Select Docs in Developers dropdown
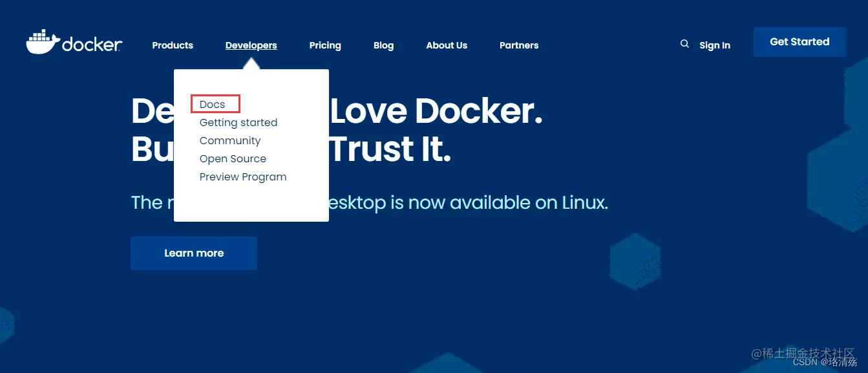 pyautogui.click(x=212, y=104)
